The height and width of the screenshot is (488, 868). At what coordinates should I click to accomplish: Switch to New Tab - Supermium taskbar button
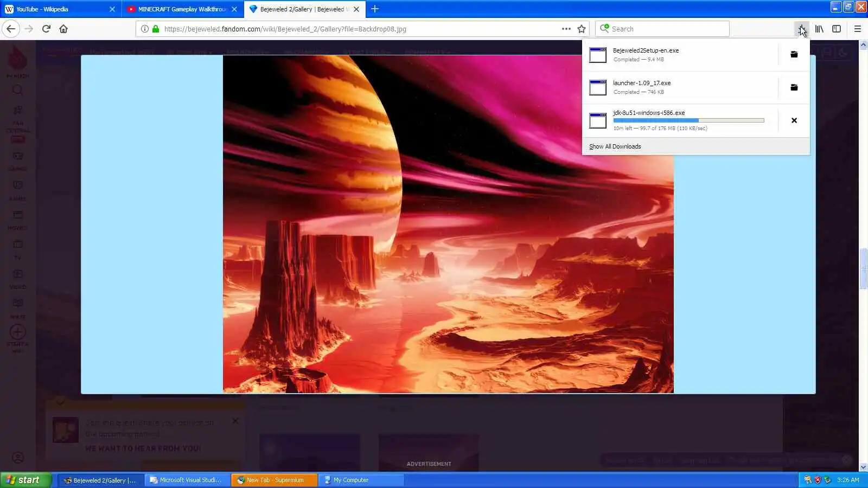[x=274, y=480]
